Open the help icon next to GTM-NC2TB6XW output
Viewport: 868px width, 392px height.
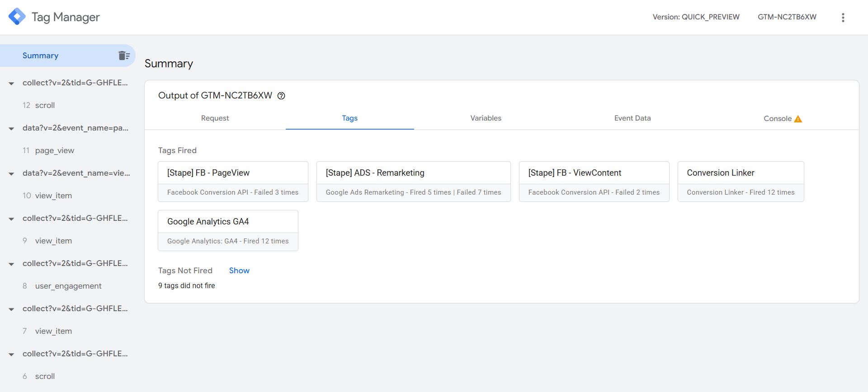[x=281, y=96]
